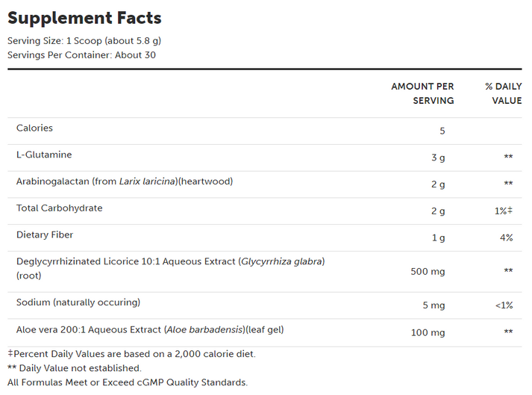
Task: Click the cGMP Quality Standards footnote
Action: 127,382
